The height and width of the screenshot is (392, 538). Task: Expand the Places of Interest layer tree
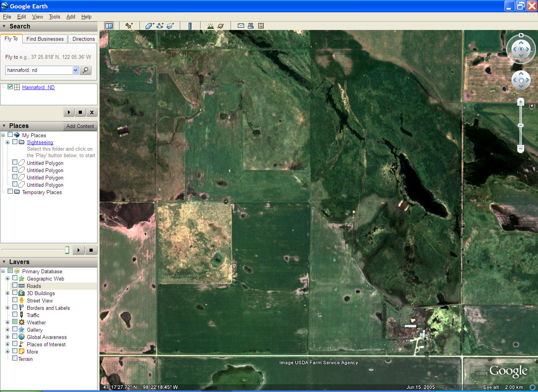(x=7, y=344)
